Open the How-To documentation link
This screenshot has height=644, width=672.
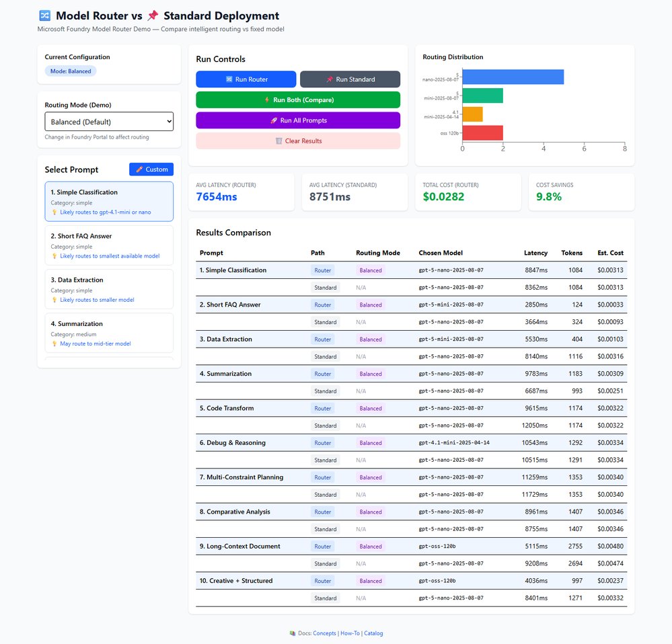pyautogui.click(x=349, y=633)
